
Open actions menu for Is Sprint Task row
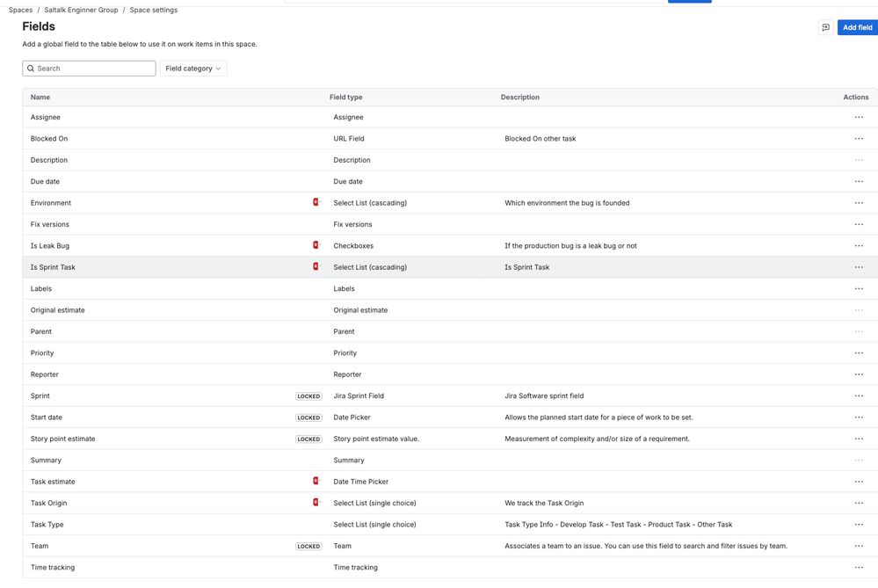click(x=859, y=267)
